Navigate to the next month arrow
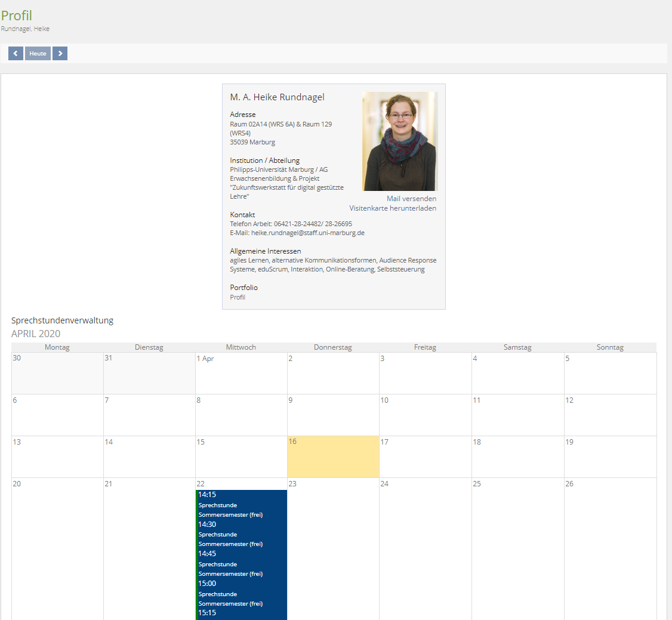Screen dimensions: 672x620 (60, 53)
